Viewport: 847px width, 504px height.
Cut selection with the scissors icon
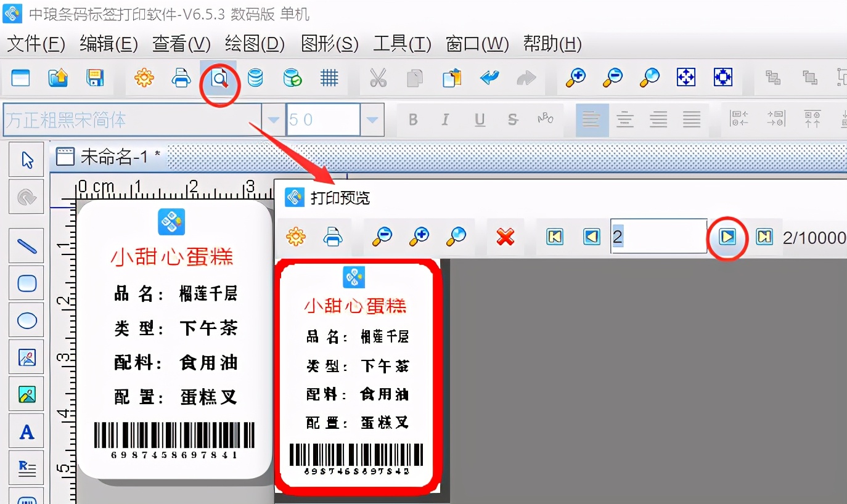tap(378, 78)
